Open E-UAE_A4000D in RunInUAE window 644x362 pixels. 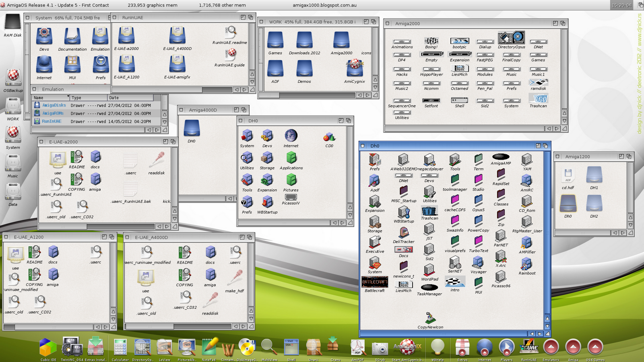tap(177, 35)
